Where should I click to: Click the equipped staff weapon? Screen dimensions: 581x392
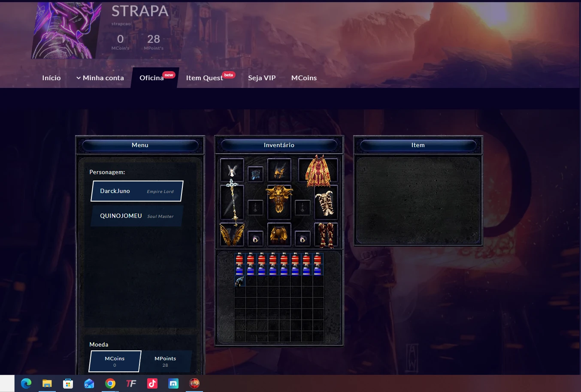pyautogui.click(x=232, y=202)
